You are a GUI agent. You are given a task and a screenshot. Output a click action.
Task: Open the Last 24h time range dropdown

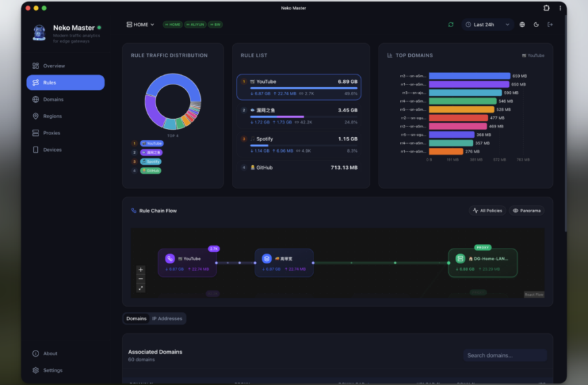click(x=487, y=25)
